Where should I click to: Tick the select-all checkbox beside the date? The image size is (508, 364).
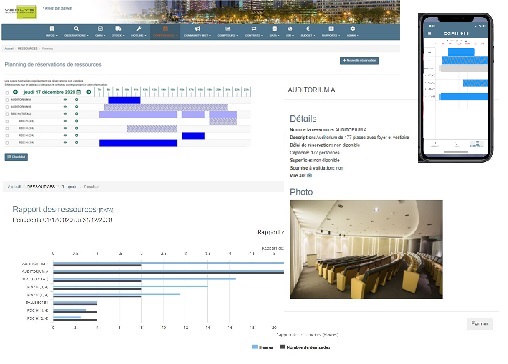(7, 93)
